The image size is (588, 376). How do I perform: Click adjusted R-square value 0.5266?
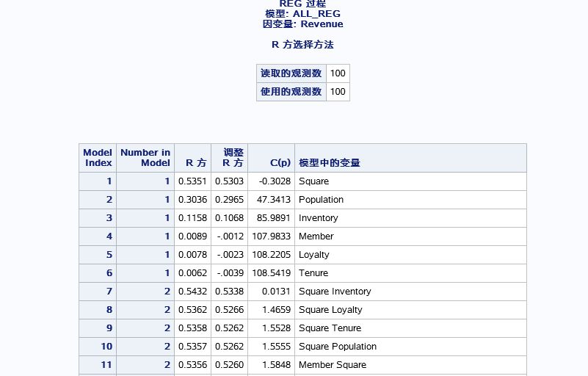pos(230,310)
